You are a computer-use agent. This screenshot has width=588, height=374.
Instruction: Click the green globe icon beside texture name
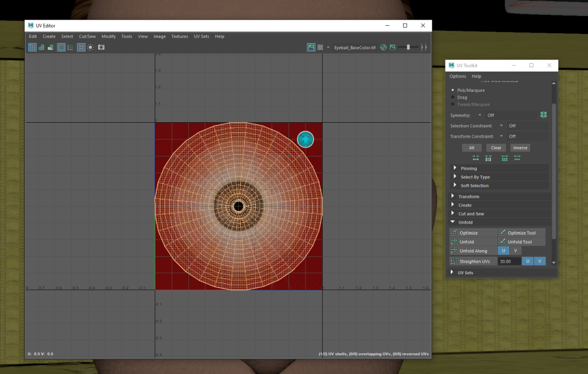[383, 47]
